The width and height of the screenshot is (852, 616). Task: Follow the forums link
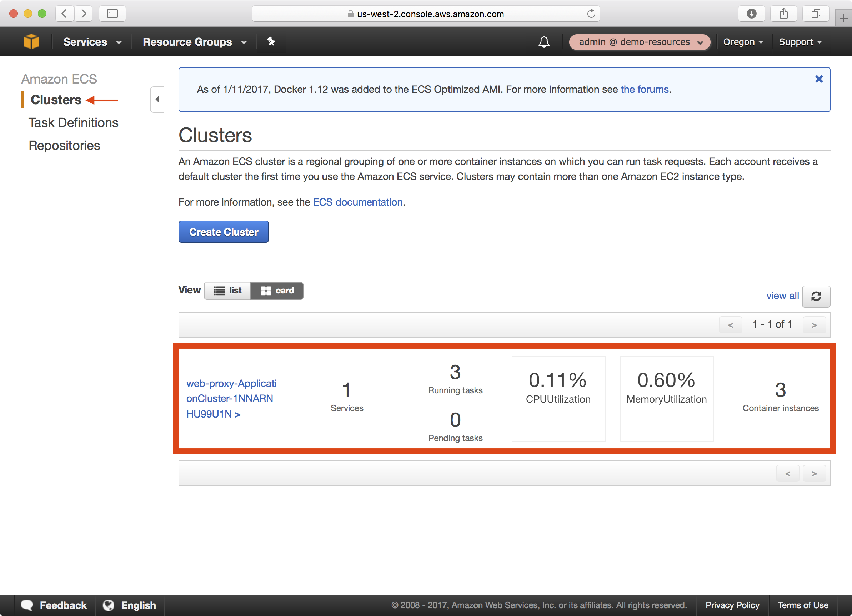click(x=644, y=89)
